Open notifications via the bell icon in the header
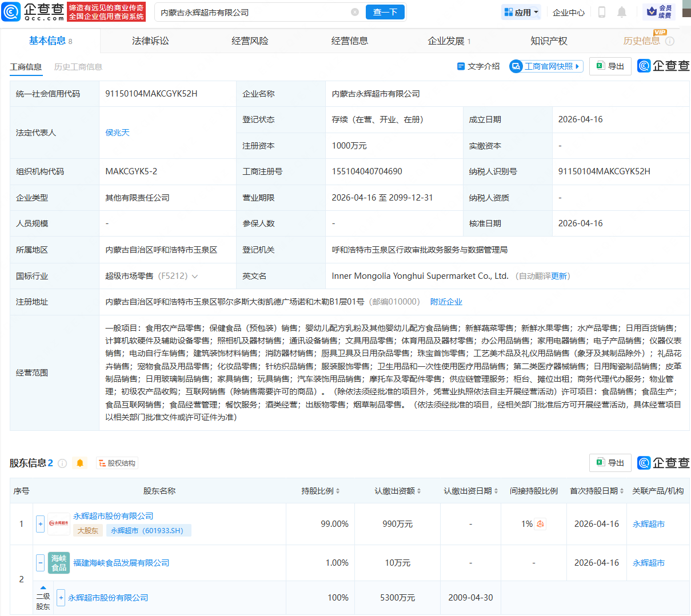The height and width of the screenshot is (616, 691). click(623, 12)
